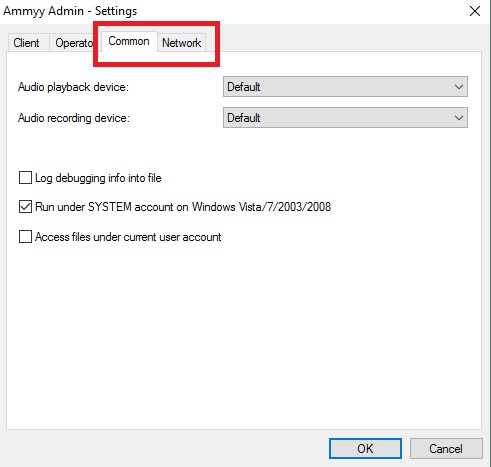The image size is (491, 467).
Task: Close the Settings dialog with X
Action: click(475, 11)
